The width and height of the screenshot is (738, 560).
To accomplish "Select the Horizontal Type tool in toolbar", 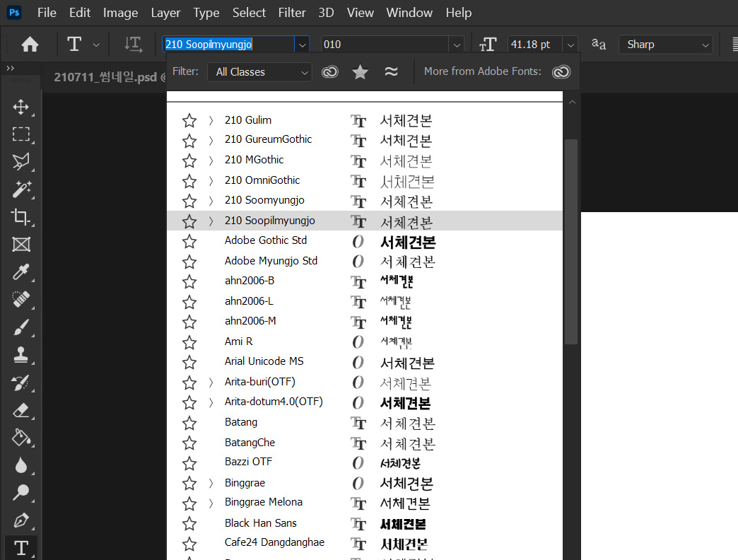I will click(x=20, y=548).
